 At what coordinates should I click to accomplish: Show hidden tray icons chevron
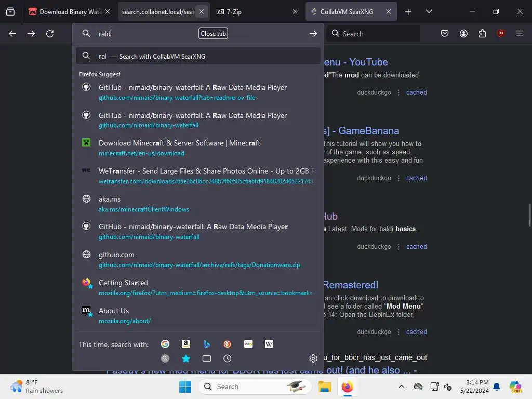coord(402,387)
